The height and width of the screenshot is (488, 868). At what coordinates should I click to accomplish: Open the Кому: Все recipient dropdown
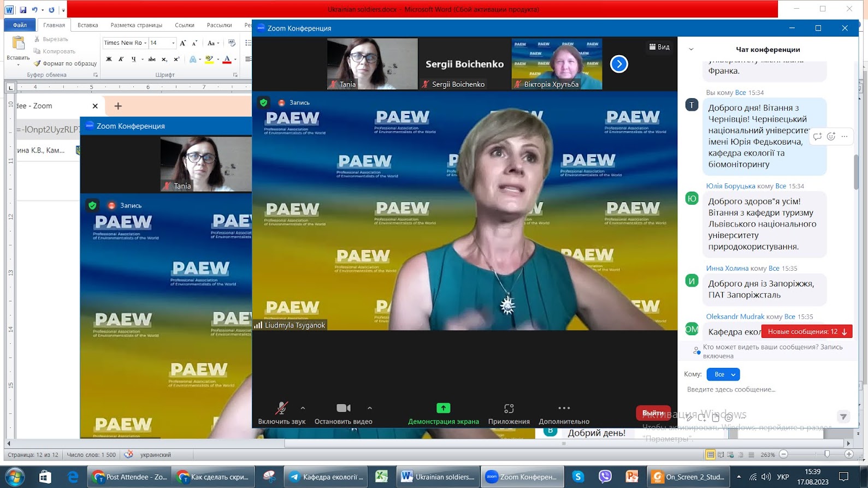(x=723, y=374)
